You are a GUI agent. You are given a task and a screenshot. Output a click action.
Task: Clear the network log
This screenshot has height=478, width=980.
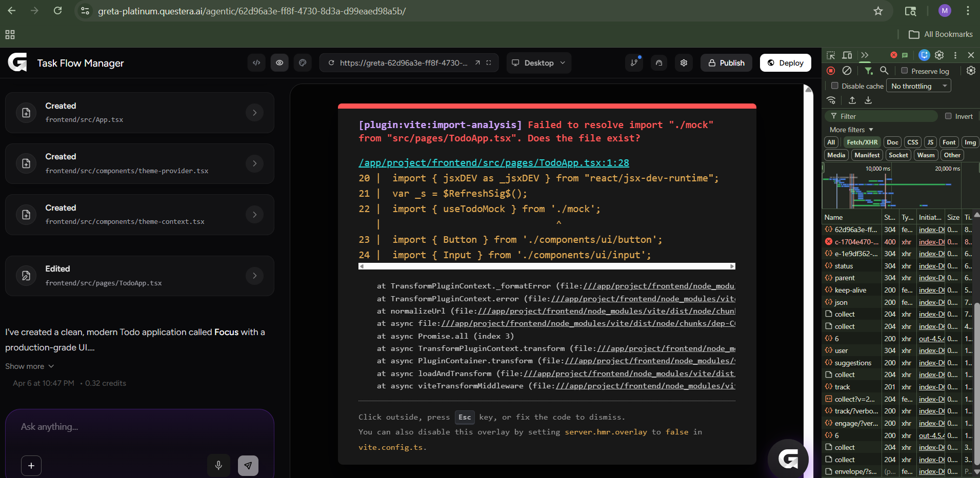[x=847, y=71]
